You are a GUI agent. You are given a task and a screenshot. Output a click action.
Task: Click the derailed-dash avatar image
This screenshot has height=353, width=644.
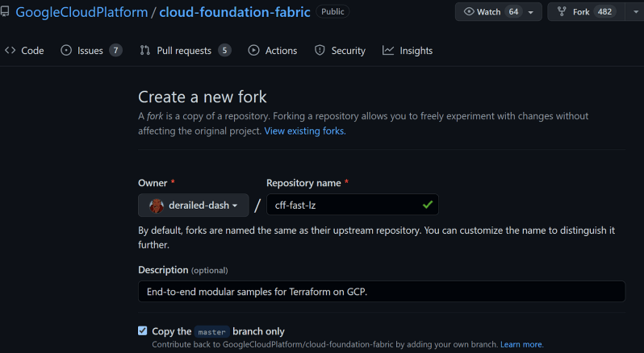click(x=157, y=206)
